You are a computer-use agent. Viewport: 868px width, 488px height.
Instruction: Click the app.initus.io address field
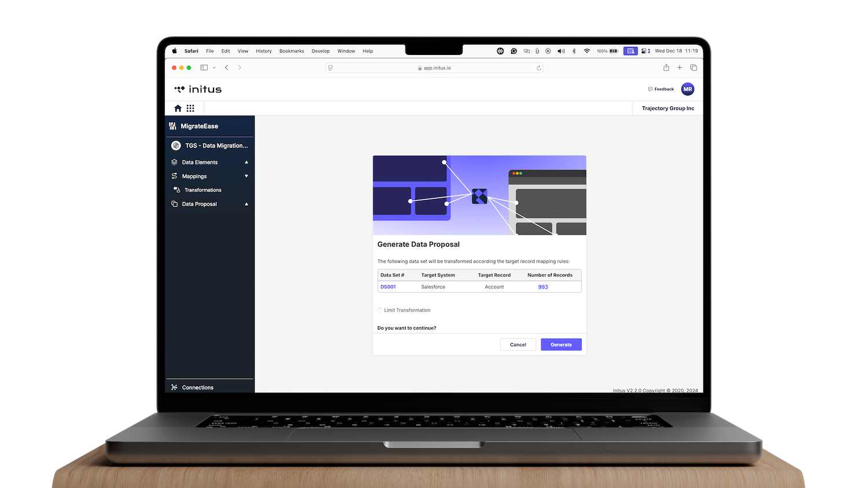click(x=434, y=68)
